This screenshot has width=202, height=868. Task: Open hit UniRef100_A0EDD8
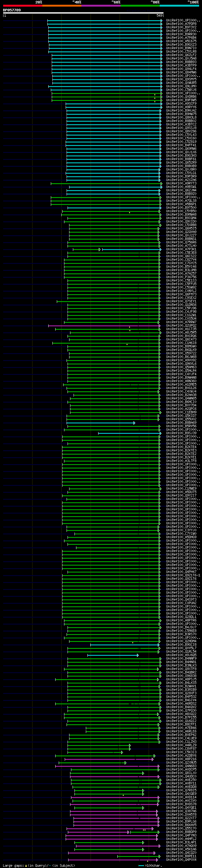pos(181,787)
